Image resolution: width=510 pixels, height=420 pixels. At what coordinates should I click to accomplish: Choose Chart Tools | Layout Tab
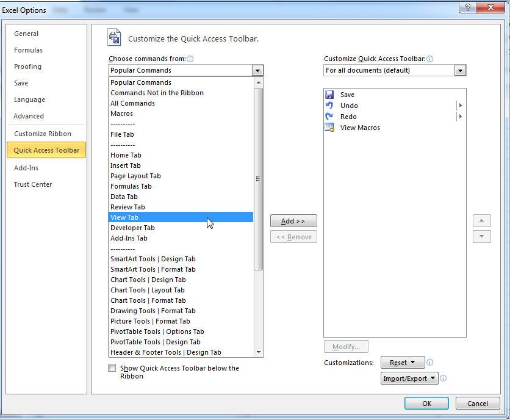[181, 291]
